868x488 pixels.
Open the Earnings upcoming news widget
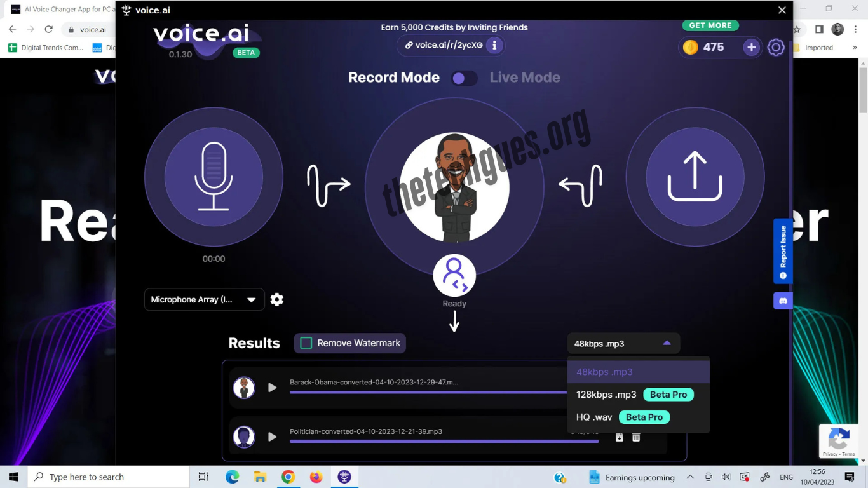point(632,477)
